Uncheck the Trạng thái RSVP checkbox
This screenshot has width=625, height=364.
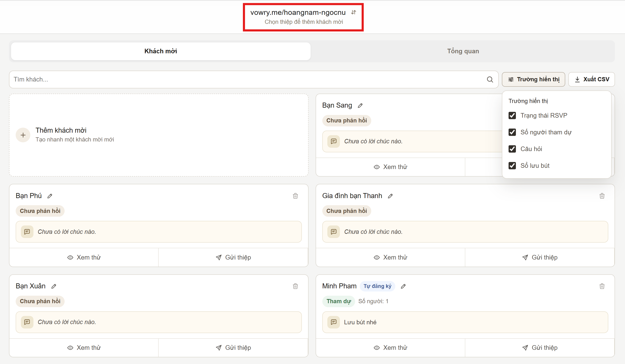coord(512,116)
